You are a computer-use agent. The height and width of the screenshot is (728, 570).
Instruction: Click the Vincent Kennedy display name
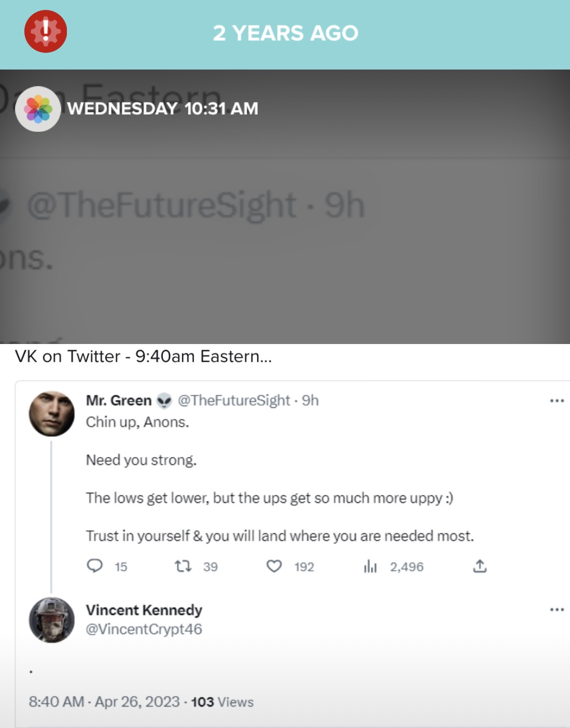pyautogui.click(x=144, y=610)
